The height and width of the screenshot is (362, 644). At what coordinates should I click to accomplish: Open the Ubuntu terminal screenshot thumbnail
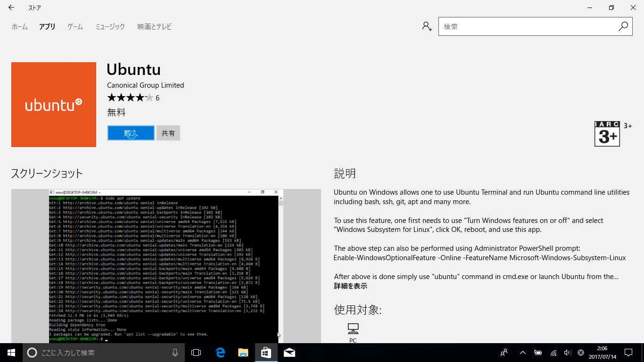click(x=166, y=266)
